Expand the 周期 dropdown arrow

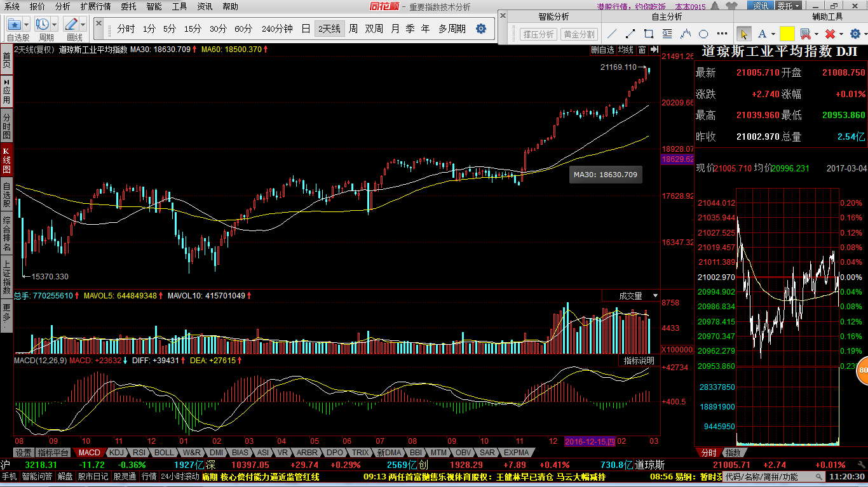pos(55,25)
